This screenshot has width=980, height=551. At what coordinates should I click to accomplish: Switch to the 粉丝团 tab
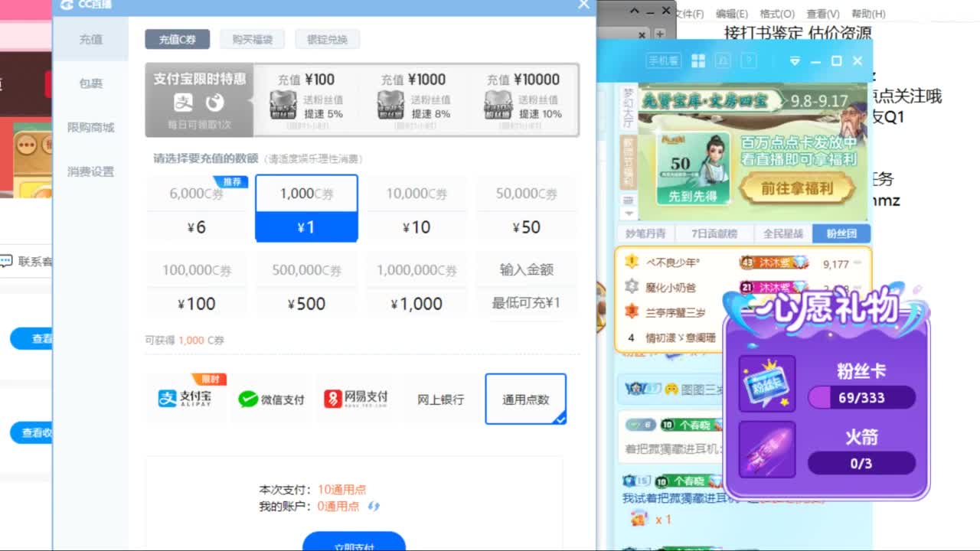pos(841,233)
